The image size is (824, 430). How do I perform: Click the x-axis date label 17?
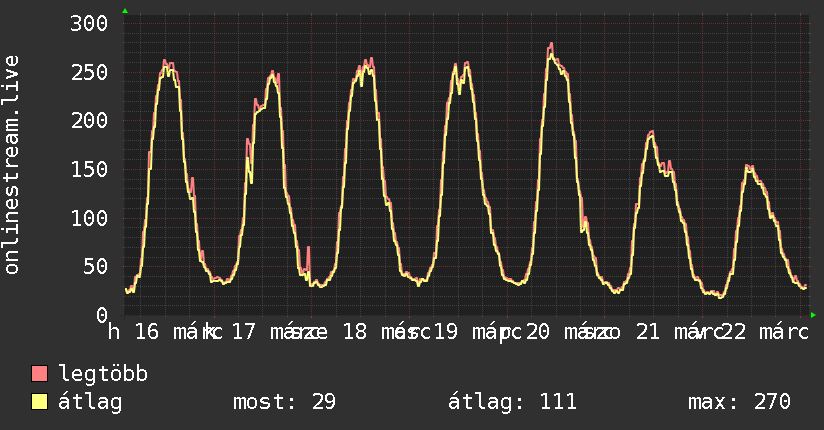(243, 332)
